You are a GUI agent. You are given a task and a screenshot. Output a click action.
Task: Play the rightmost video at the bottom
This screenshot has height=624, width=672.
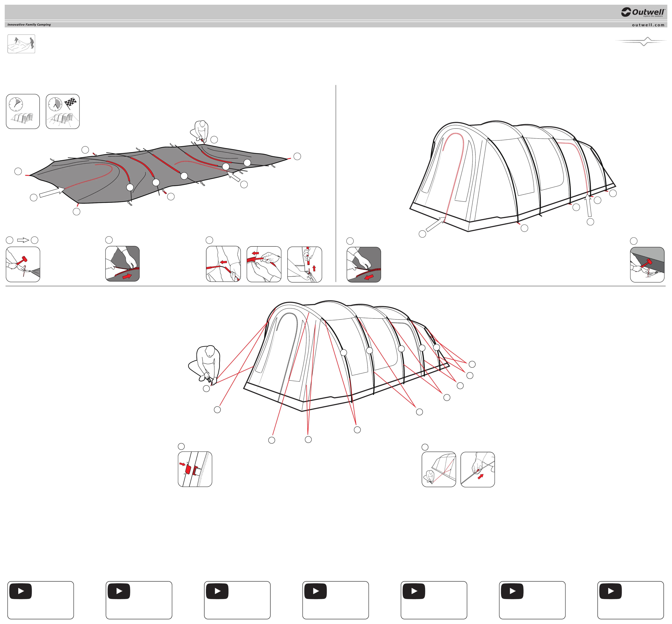click(x=611, y=591)
